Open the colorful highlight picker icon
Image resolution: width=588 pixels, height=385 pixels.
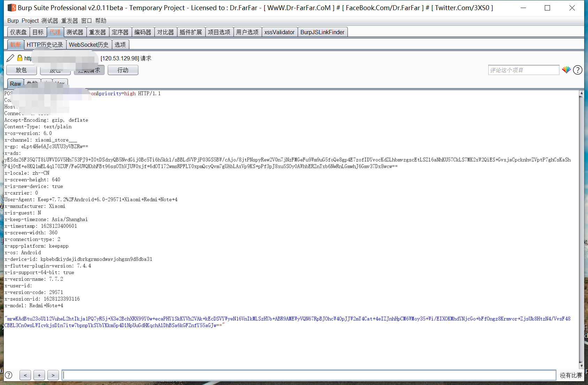(x=566, y=70)
